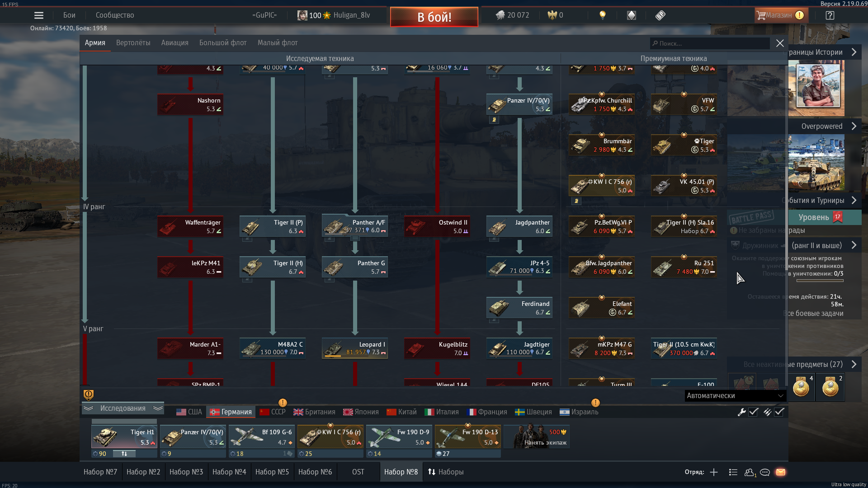Select the США nation tab
Image resolution: width=868 pixels, height=488 pixels.
(x=189, y=412)
